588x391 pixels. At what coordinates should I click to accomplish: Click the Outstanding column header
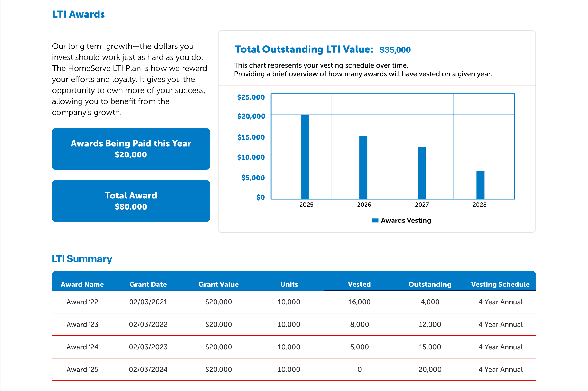429,284
